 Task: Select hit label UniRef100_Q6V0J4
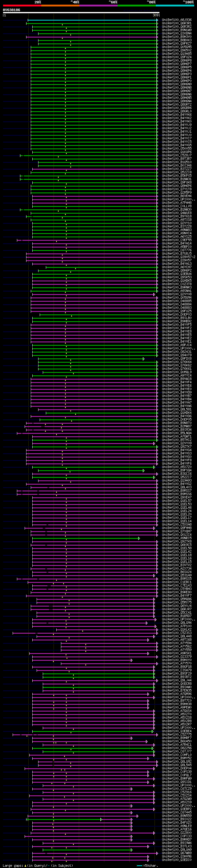(x=176, y=606)
